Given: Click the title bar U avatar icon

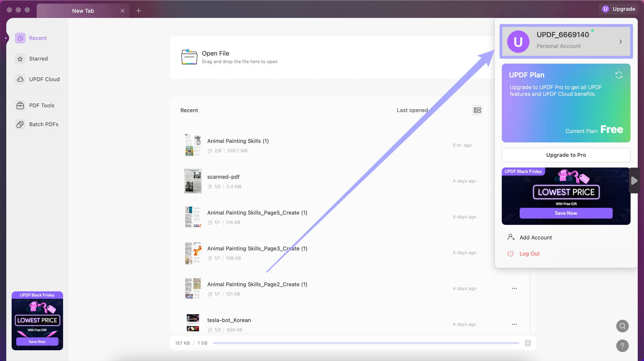Looking at the screenshot, I should [x=605, y=9].
